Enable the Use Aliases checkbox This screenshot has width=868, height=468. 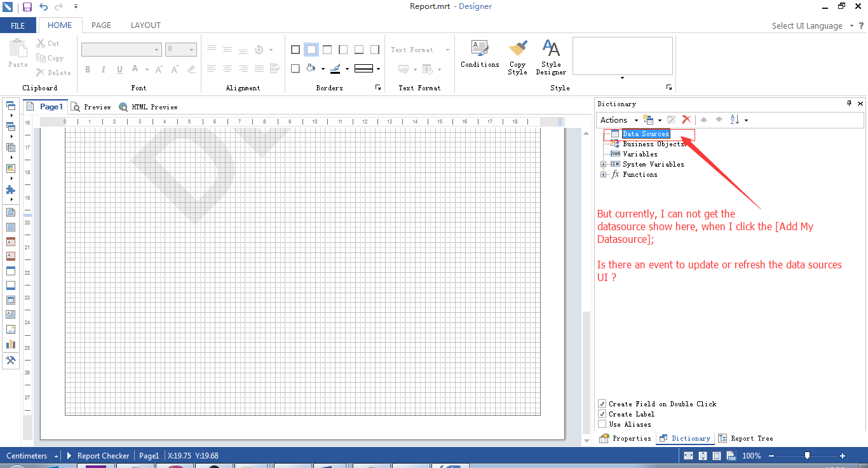[602, 424]
